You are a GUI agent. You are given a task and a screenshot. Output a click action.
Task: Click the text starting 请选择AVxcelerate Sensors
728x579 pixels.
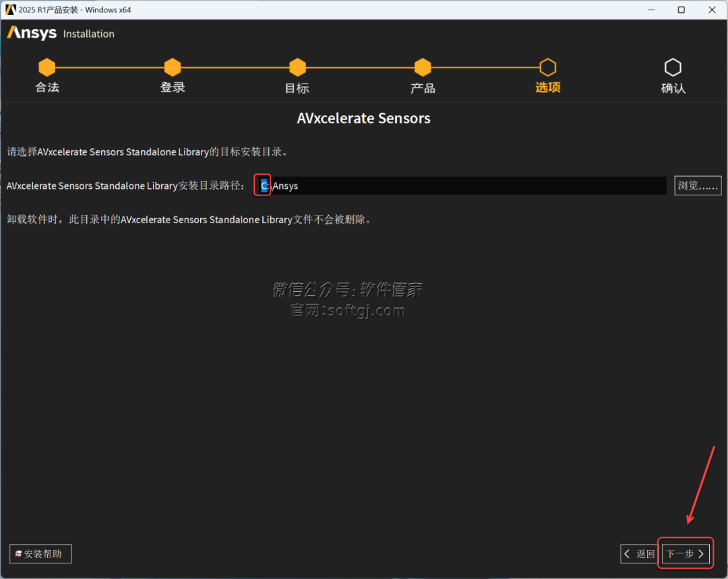pos(148,152)
